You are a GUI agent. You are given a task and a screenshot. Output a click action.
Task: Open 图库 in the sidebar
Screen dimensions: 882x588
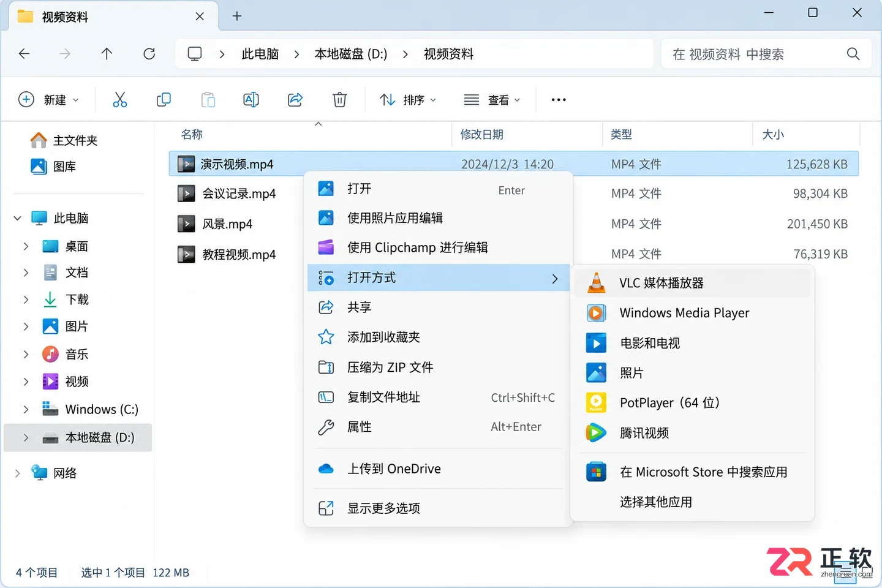pos(54,167)
